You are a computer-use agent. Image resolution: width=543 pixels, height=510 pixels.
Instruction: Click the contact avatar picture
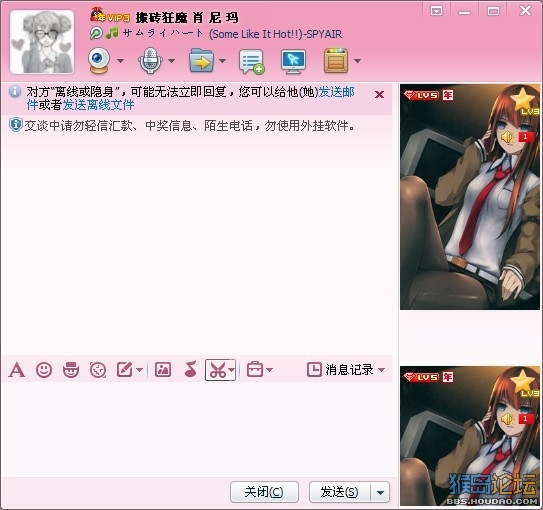point(42,42)
